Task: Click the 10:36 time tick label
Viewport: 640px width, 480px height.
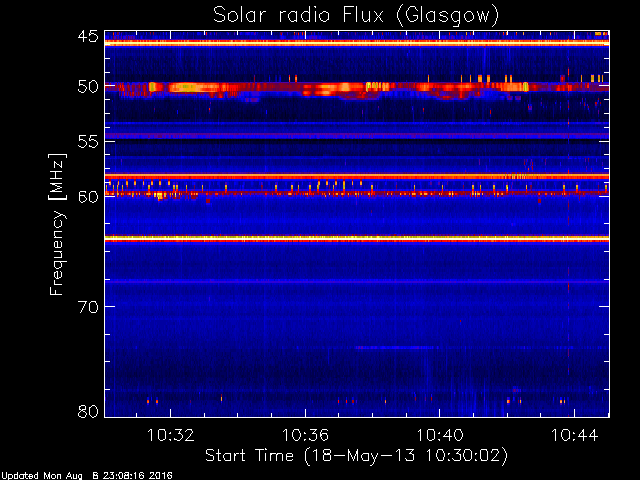Action: coord(305,435)
